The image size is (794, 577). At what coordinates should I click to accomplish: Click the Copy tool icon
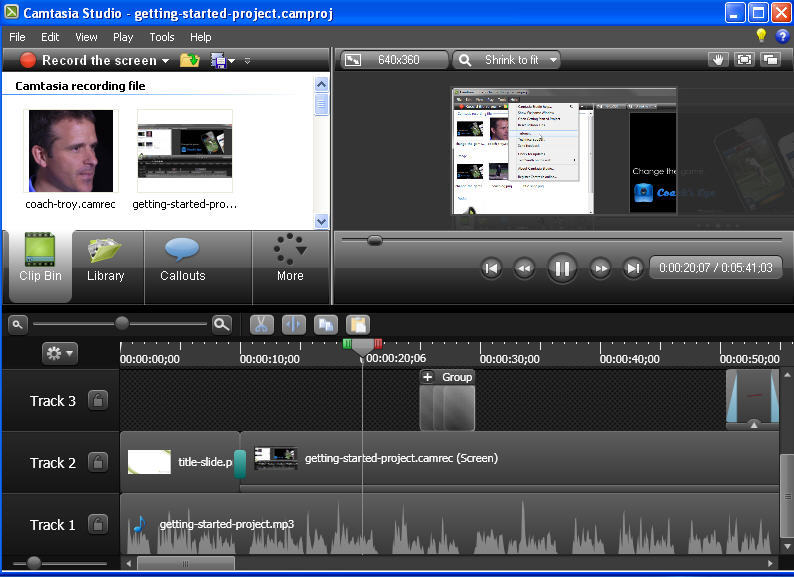pyautogui.click(x=326, y=325)
